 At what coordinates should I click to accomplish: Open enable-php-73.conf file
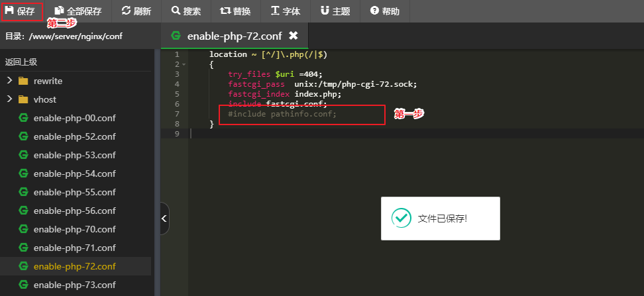pos(75,285)
